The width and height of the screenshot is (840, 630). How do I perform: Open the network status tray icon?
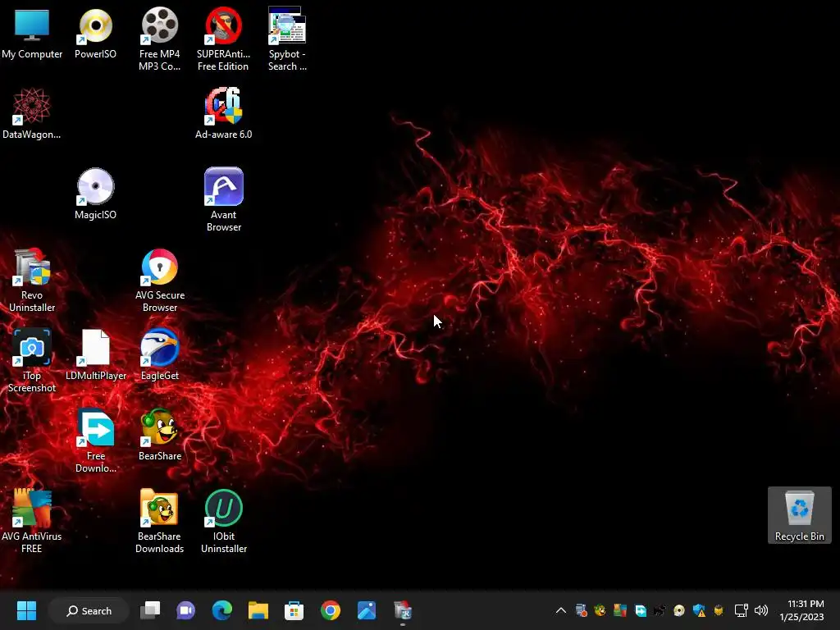click(x=741, y=610)
